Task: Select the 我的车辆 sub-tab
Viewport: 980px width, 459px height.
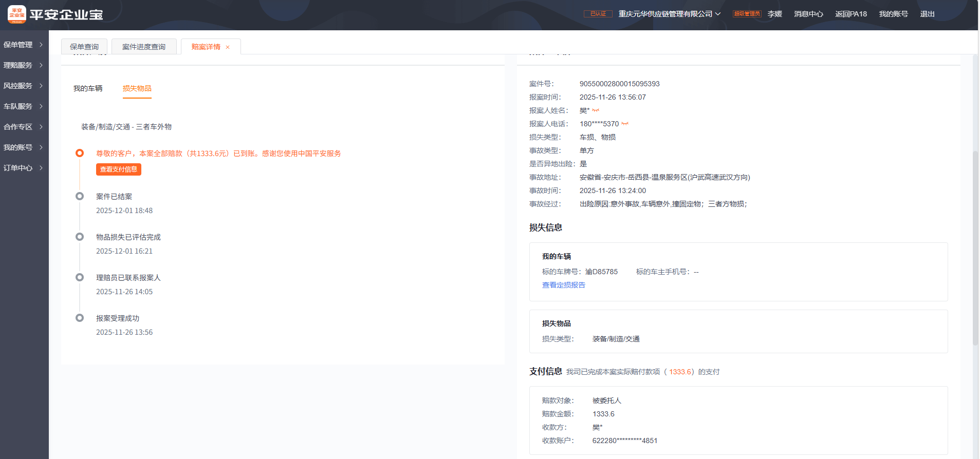Action: click(88, 88)
